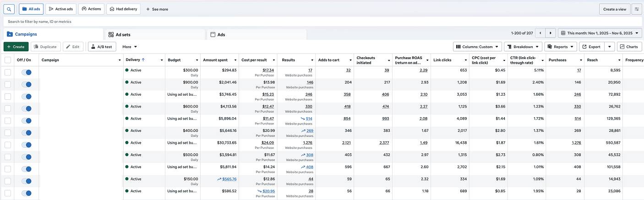Go to the next results page arrow
The height and width of the screenshot is (200, 644).
[x=551, y=33]
